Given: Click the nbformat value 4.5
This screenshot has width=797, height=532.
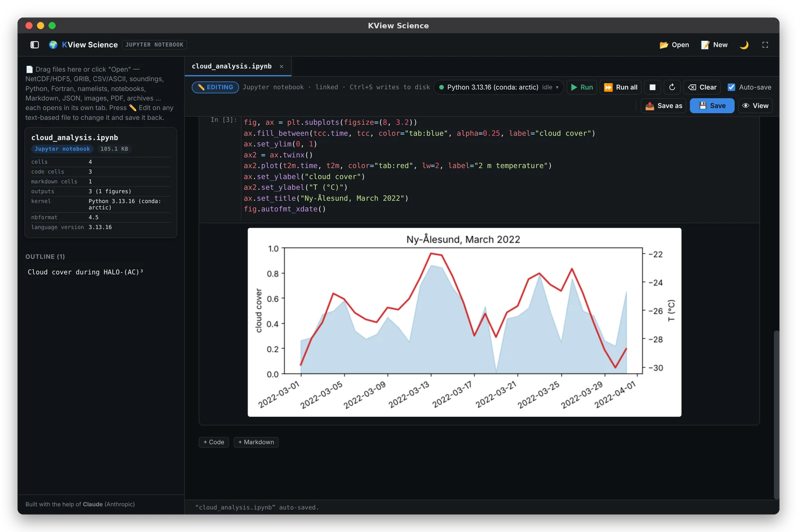Looking at the screenshot, I should coord(94,217).
